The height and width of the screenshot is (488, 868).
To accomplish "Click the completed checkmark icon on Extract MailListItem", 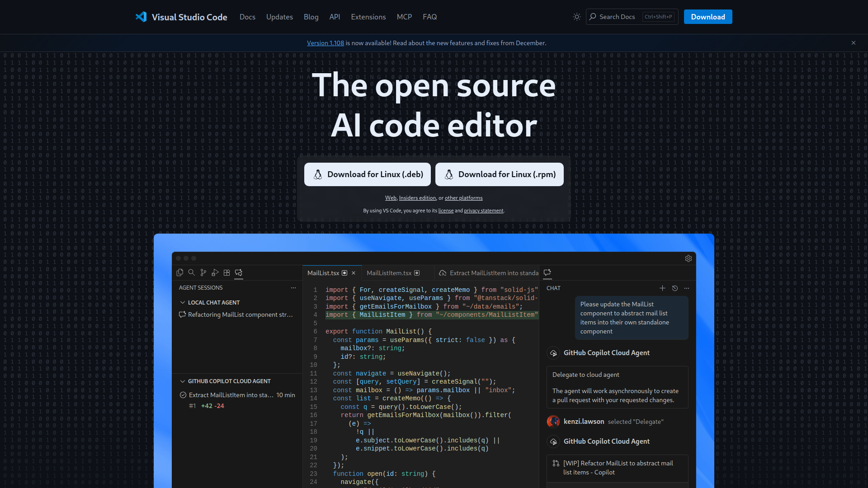I will point(183,395).
